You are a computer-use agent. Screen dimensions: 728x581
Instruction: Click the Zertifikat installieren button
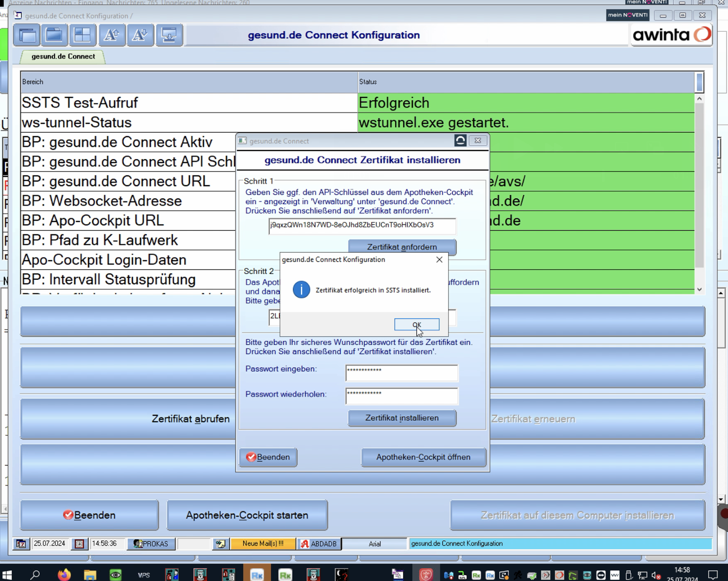click(x=402, y=418)
